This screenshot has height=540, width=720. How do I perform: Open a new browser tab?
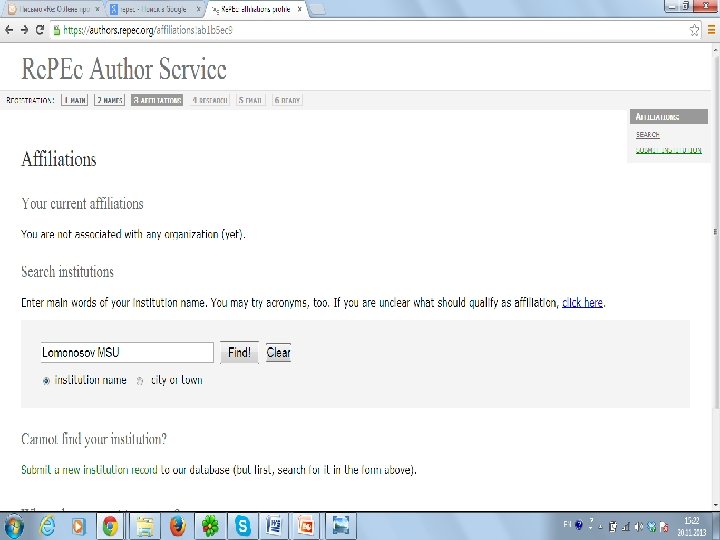coord(318,9)
